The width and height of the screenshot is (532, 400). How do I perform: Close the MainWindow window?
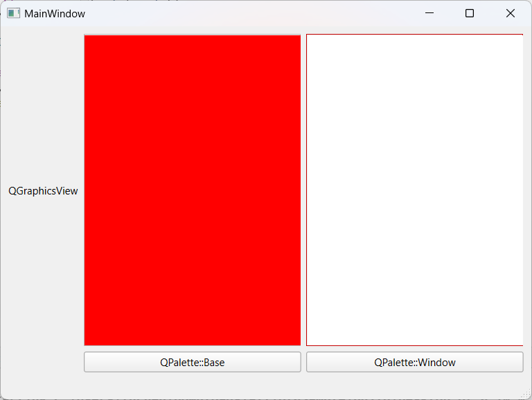(x=511, y=13)
